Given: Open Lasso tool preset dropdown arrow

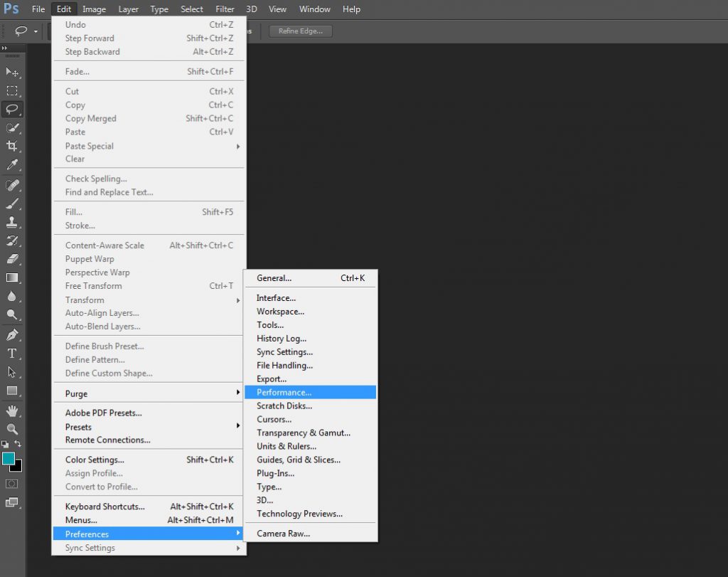Looking at the screenshot, I should point(36,31).
